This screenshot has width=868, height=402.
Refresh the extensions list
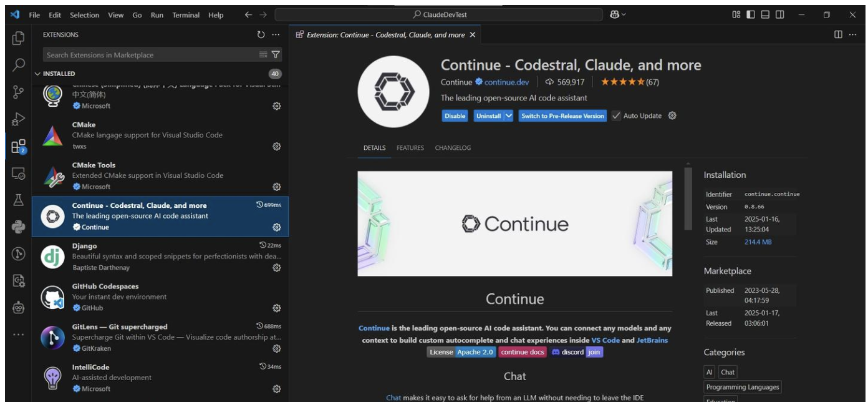[261, 35]
